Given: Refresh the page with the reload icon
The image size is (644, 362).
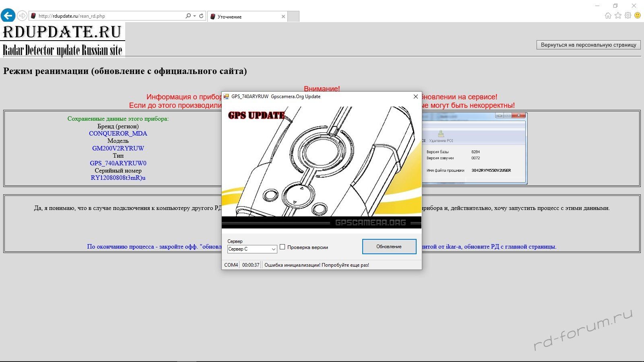Looking at the screenshot, I should click(x=201, y=16).
